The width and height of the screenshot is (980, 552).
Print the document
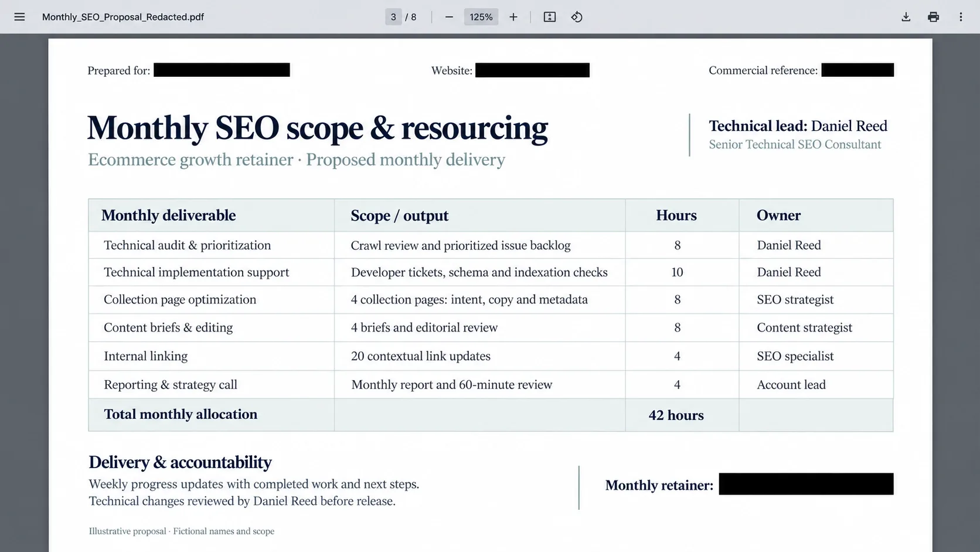[934, 17]
